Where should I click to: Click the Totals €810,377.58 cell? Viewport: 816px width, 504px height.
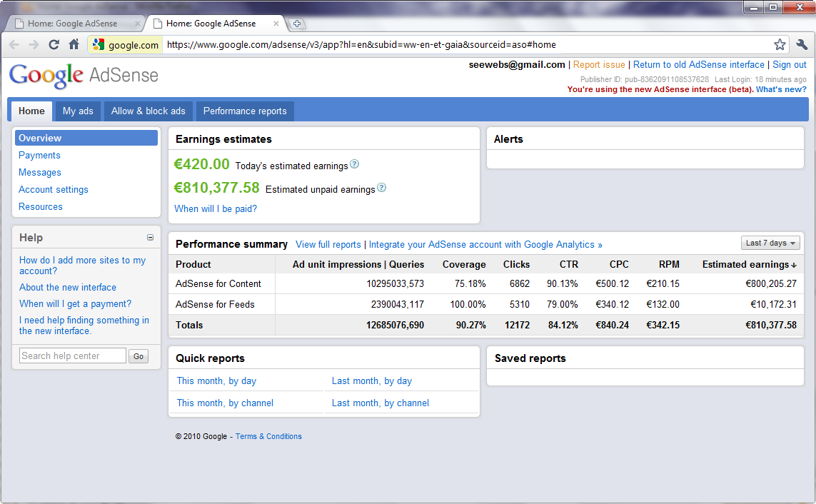click(771, 325)
